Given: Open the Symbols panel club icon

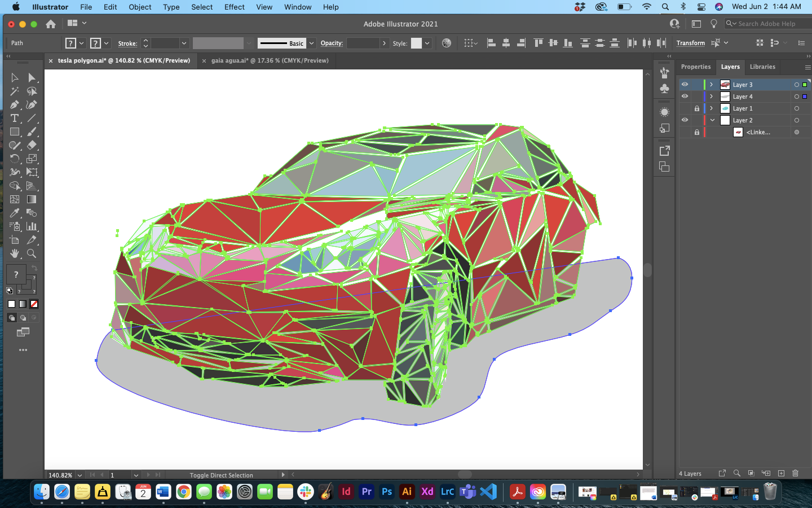Looking at the screenshot, I should (x=664, y=89).
